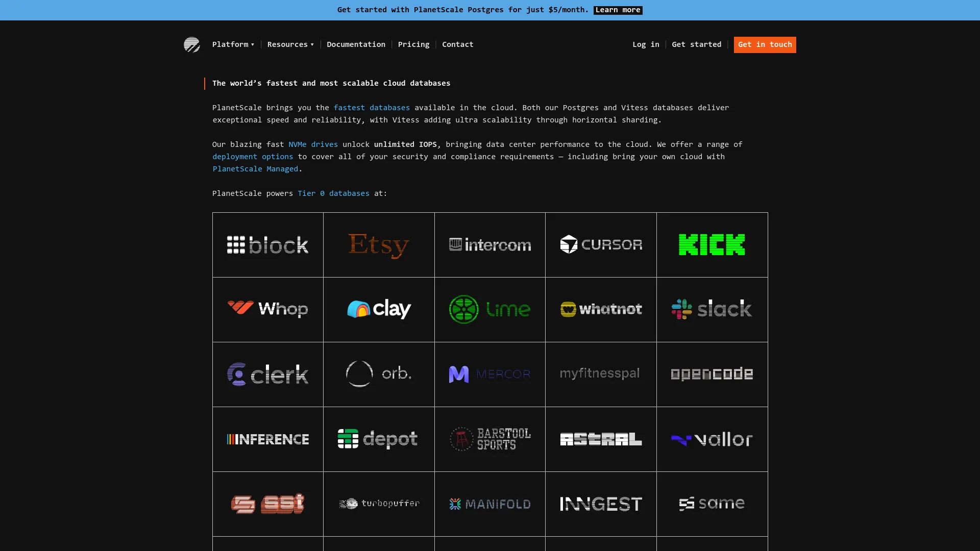Click the bold 'unlimited IOPS' text

point(405,144)
